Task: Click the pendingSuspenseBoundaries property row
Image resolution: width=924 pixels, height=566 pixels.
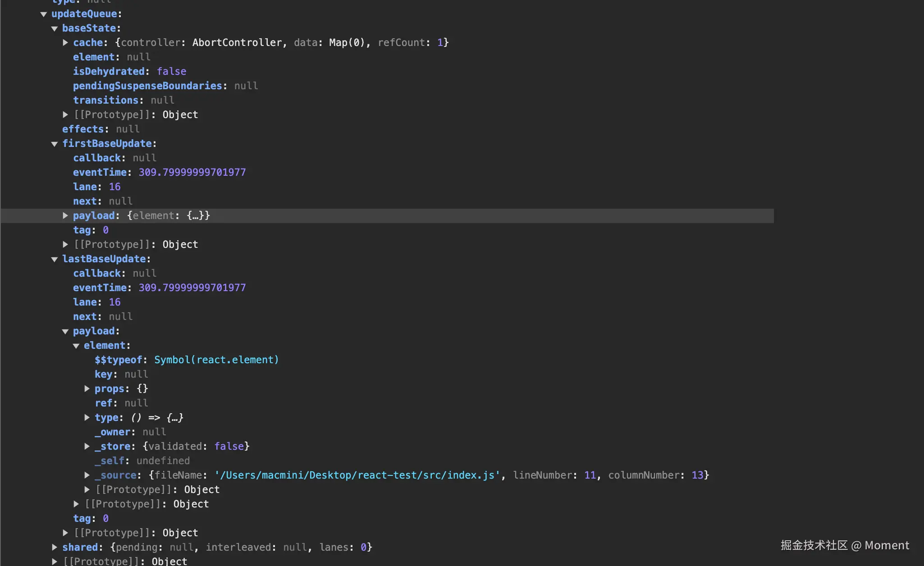Action: click(148, 86)
